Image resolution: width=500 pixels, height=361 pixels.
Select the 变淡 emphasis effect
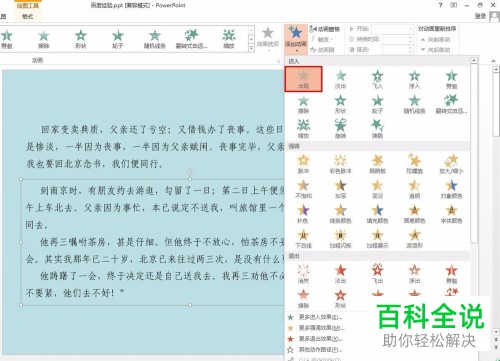(377, 189)
